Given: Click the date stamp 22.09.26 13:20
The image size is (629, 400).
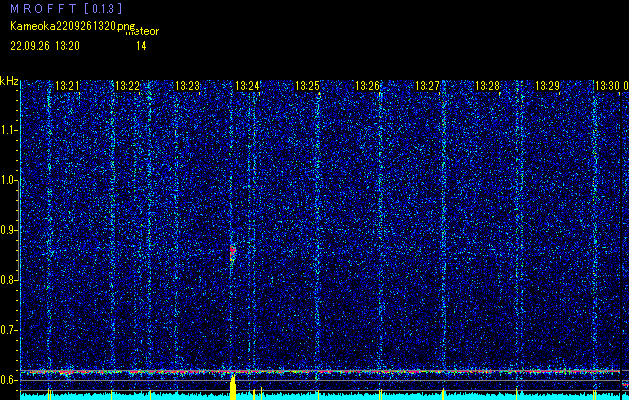Looking at the screenshot, I should (x=45, y=46).
